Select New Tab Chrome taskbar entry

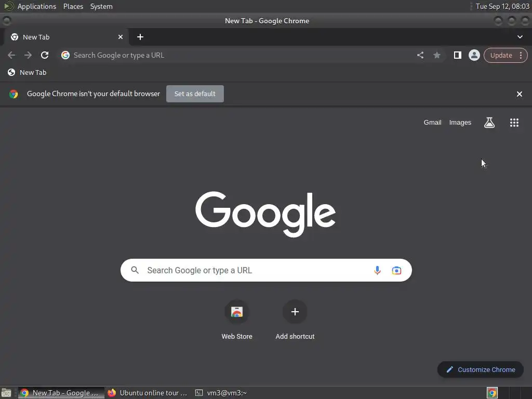click(61, 393)
